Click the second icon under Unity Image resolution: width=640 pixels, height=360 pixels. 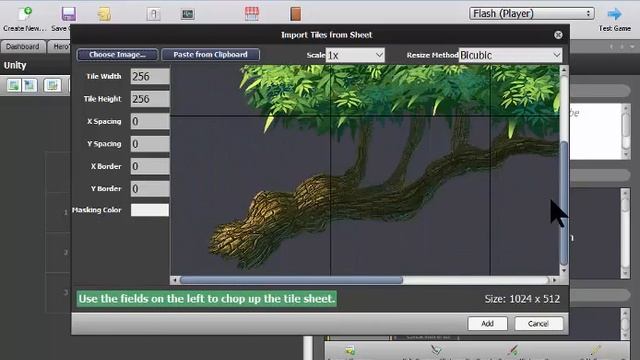click(x=30, y=85)
